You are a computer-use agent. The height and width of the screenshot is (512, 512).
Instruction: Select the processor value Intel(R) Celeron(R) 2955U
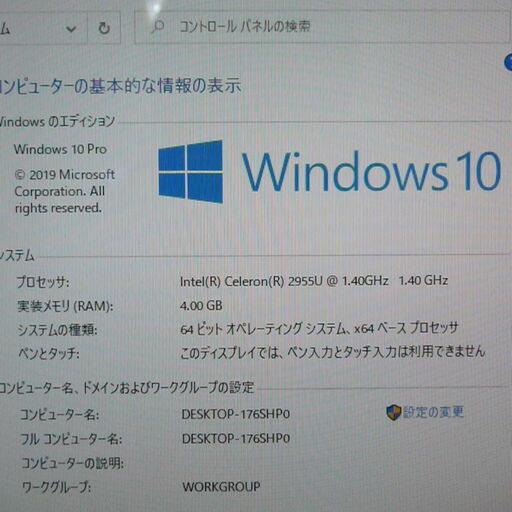coord(314,281)
